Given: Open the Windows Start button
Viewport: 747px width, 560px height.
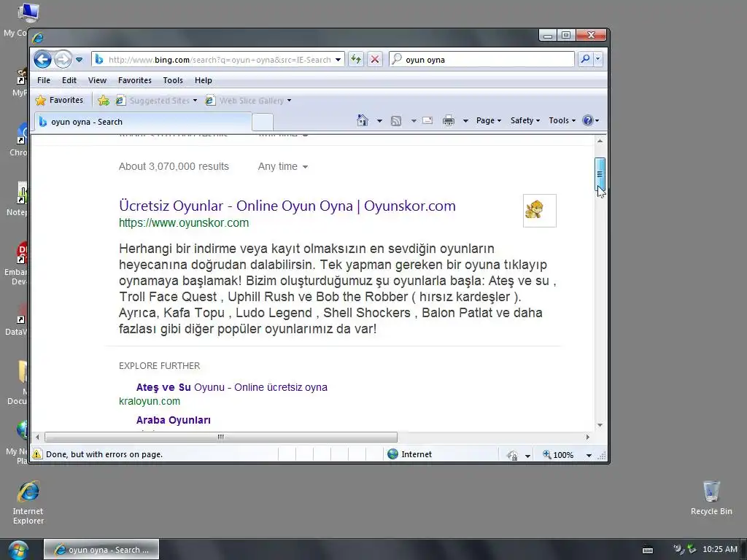Looking at the screenshot, I should click(x=18, y=550).
